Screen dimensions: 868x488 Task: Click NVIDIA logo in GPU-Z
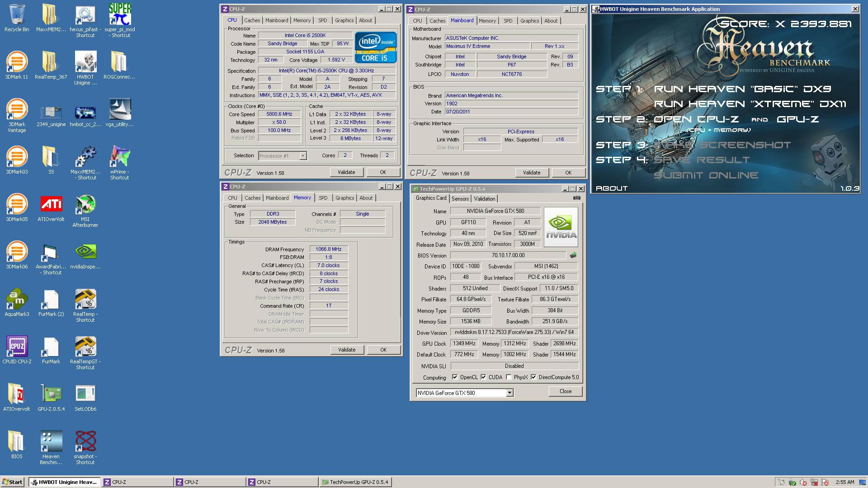561,227
